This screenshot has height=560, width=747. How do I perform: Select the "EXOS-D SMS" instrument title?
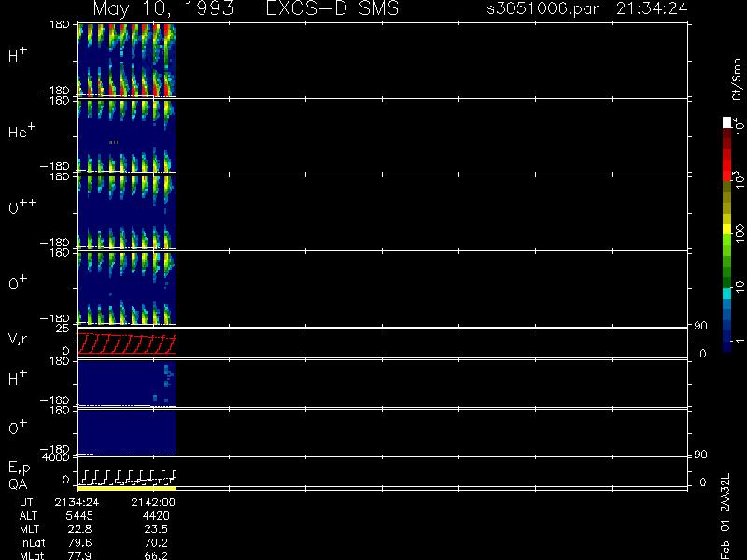click(332, 8)
